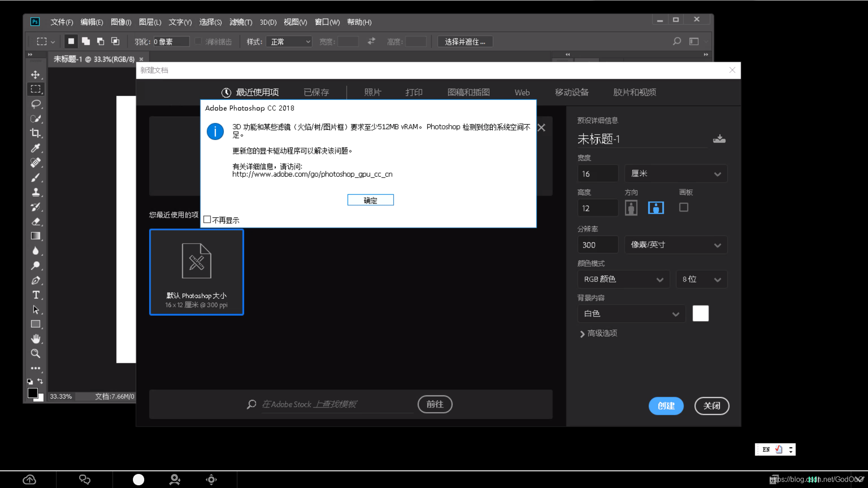Reset default foreground and background colors
868x488 pixels.
pos(30,381)
